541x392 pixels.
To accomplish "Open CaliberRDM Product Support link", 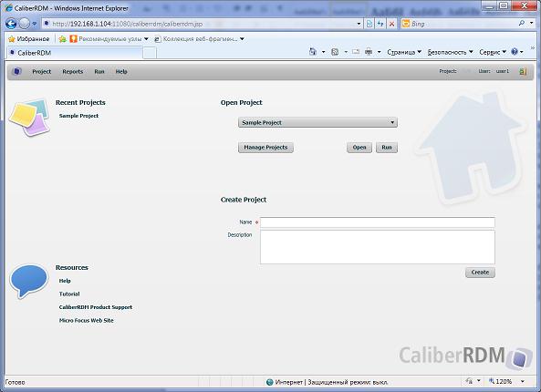I will [x=96, y=307].
